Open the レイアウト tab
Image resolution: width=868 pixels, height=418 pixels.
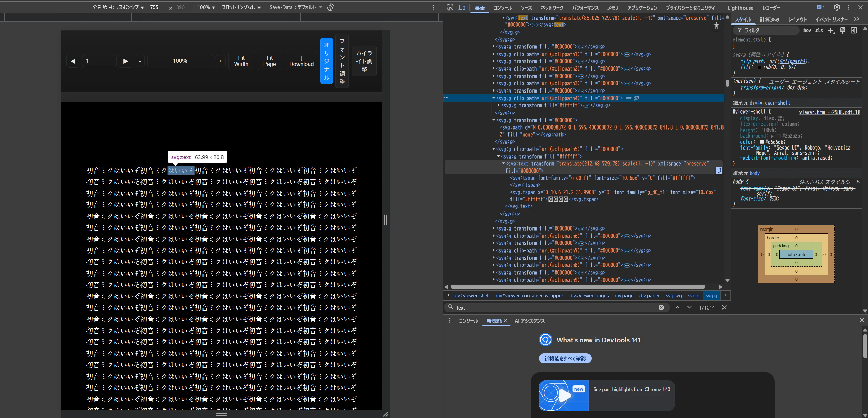797,19
